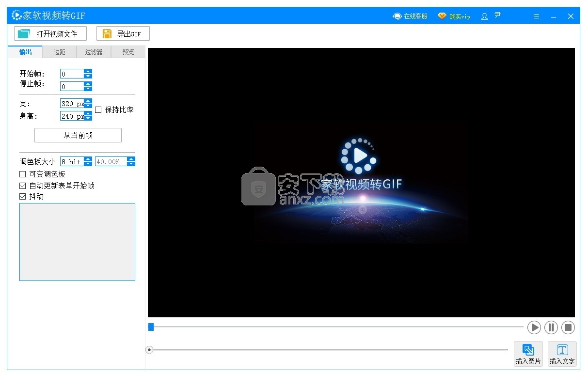The height and width of the screenshot is (374, 588).
Task: Pause video playback
Action: tap(551, 327)
